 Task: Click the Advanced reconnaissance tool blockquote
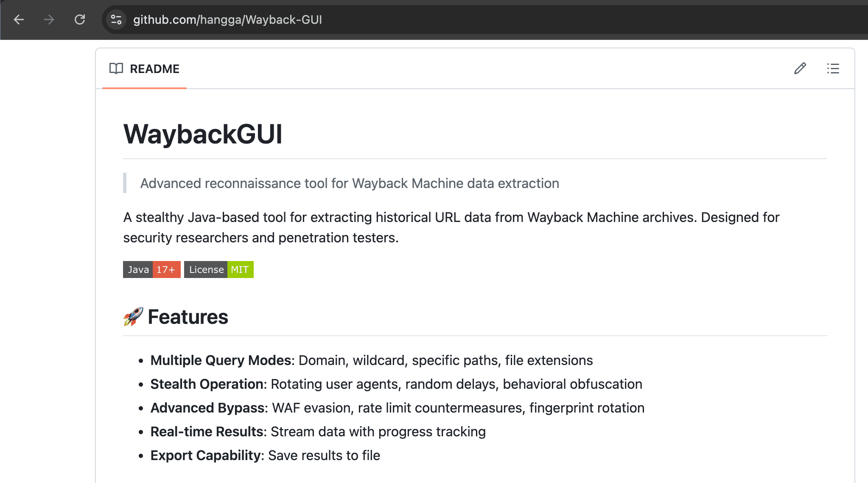coord(349,183)
